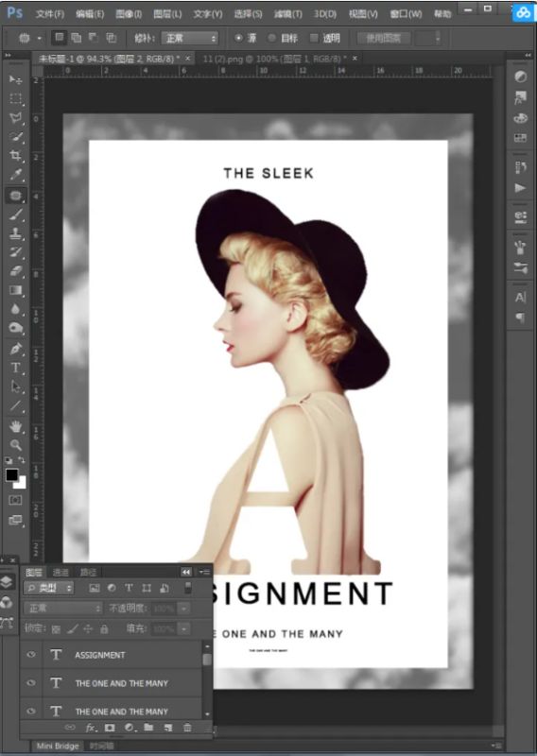Switch to the 11 (2).png document tab
Screen dimensions: 537x756
274,59
